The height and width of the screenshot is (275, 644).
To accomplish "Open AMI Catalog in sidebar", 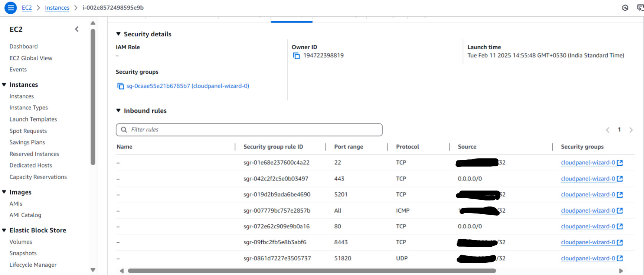I will click(x=25, y=215).
